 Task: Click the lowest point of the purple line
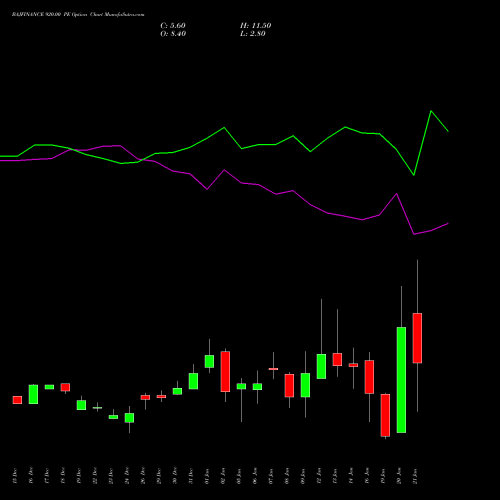[414, 234]
